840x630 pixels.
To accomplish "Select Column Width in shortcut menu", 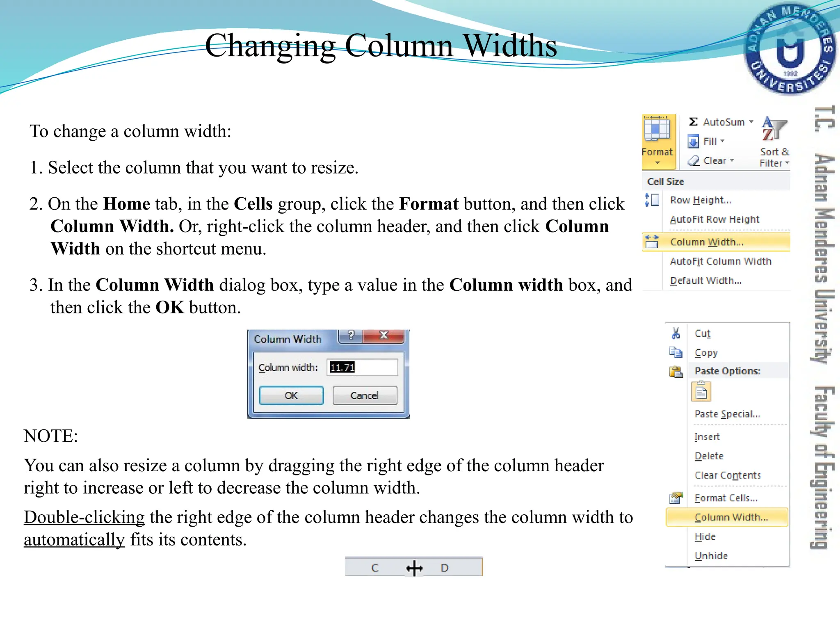I will click(x=727, y=517).
